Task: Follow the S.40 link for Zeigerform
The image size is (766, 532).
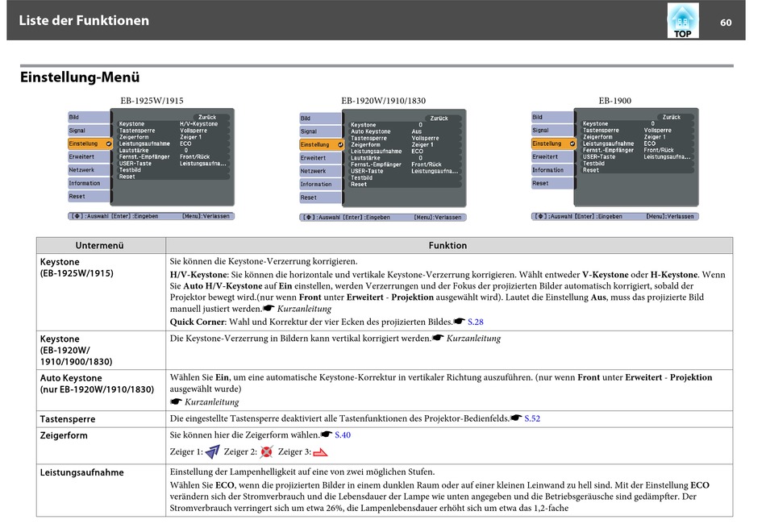Action: pos(343,435)
